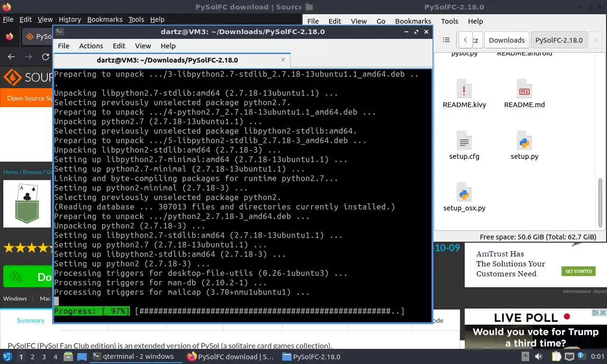The height and width of the screenshot is (364, 607).
Task: Close the qterminal tab
Action: coord(283,60)
